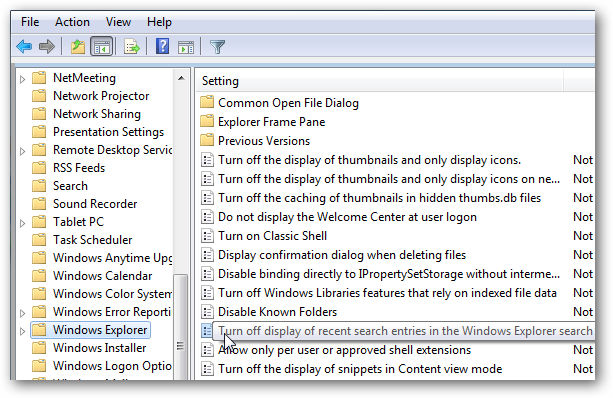Screen dimensions: 613x398
Task: Open Help with the question mark icon
Action: tap(162, 46)
